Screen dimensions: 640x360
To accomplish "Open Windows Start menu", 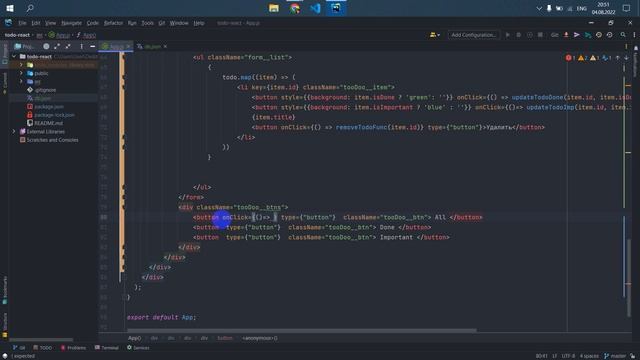I will (x=10, y=8).
